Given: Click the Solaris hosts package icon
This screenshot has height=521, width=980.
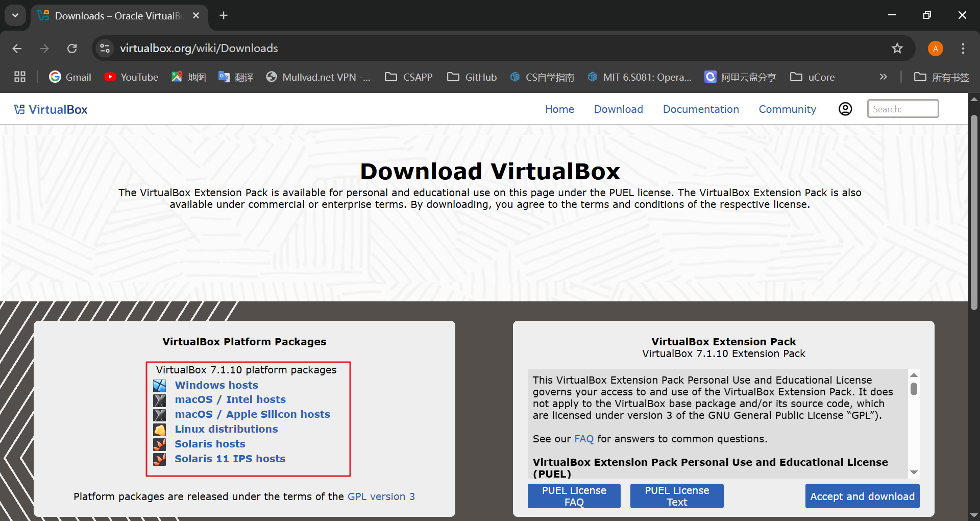Looking at the screenshot, I should 160,444.
